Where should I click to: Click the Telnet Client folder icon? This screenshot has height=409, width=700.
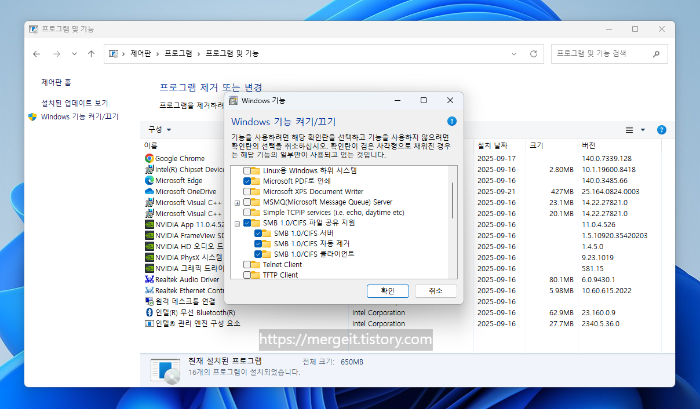pos(255,264)
